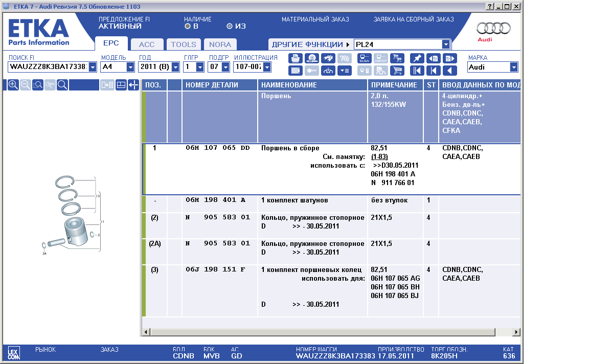589x364 pixels.
Task: Expand the МАРКА Audi dropdown
Action: click(514, 67)
